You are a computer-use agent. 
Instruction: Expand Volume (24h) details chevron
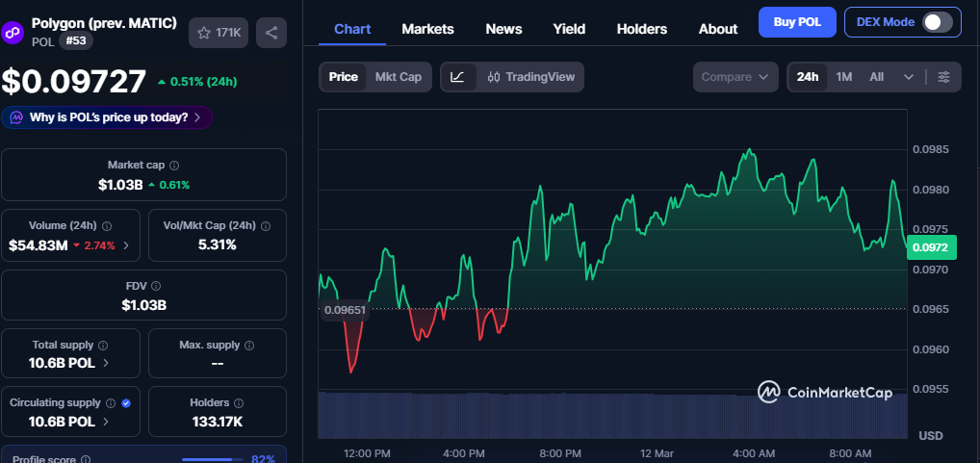tap(126, 245)
